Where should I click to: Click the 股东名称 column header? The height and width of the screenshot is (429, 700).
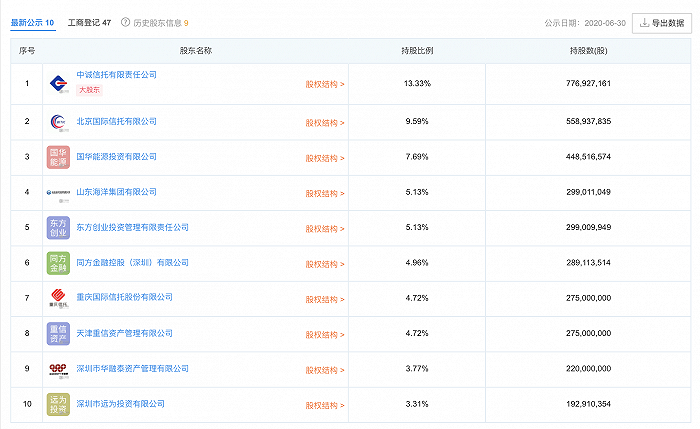[196, 51]
